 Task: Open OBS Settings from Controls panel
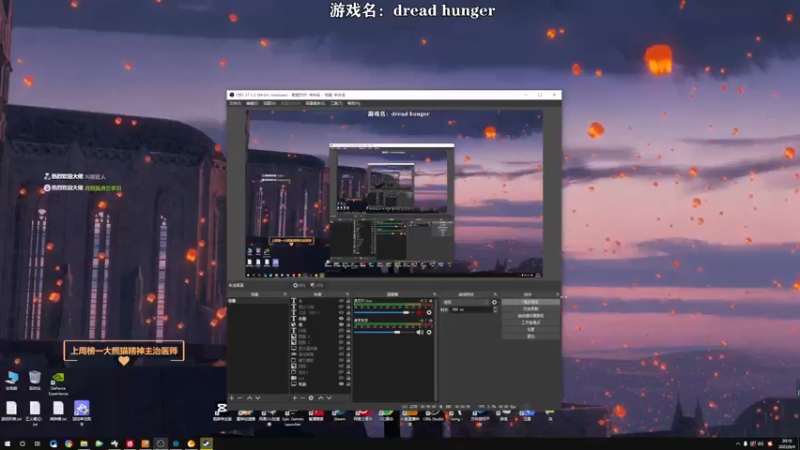531,330
